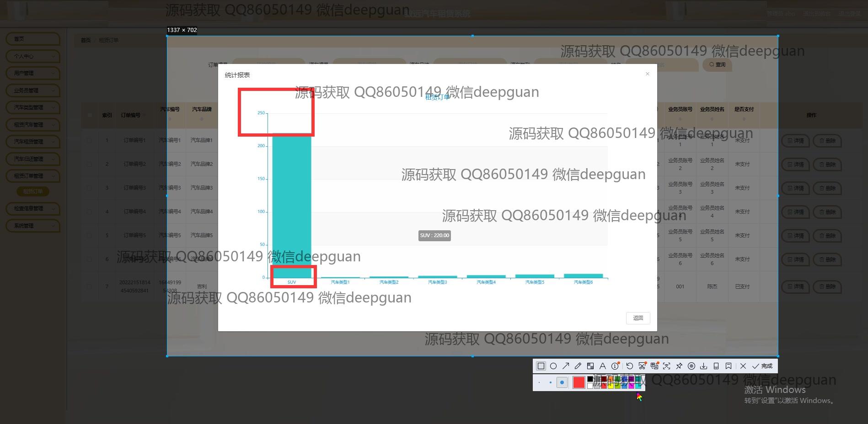
Task: Select the rectangle annotation tool
Action: coord(541,366)
